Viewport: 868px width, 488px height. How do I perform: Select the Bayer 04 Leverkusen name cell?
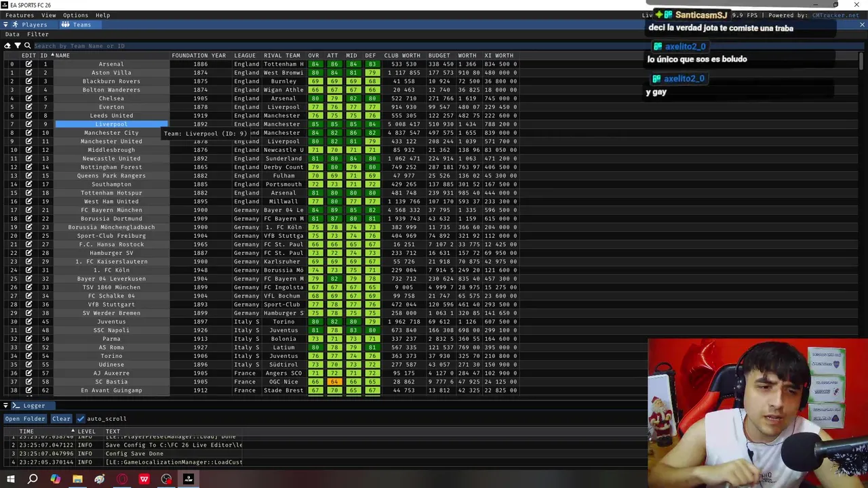click(x=111, y=279)
